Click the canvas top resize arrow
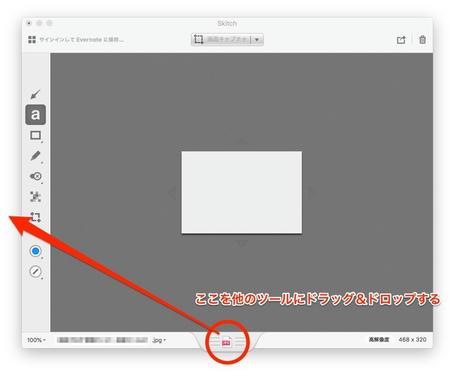Screen dimensions: 450x374 [242, 142]
